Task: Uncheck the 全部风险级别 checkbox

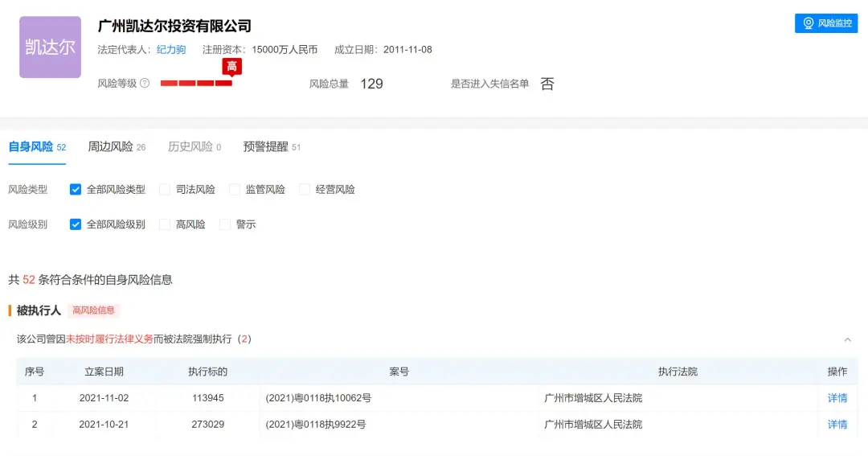Action: coord(76,224)
